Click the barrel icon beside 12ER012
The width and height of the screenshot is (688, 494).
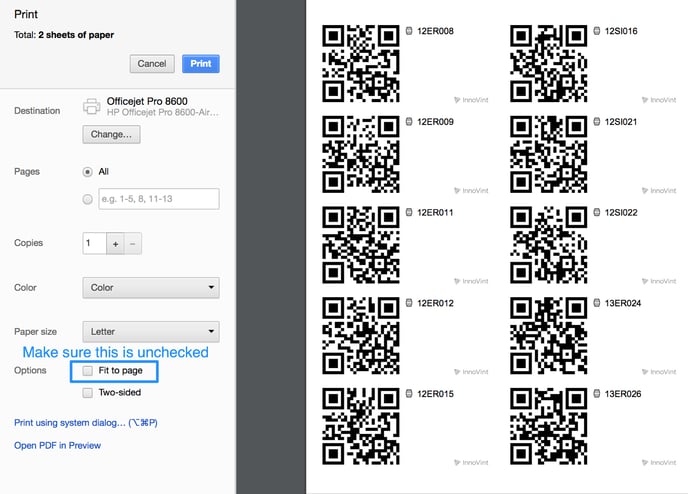(409, 303)
